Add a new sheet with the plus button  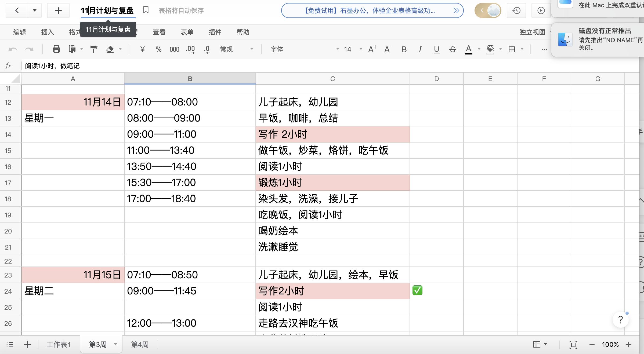click(28, 344)
